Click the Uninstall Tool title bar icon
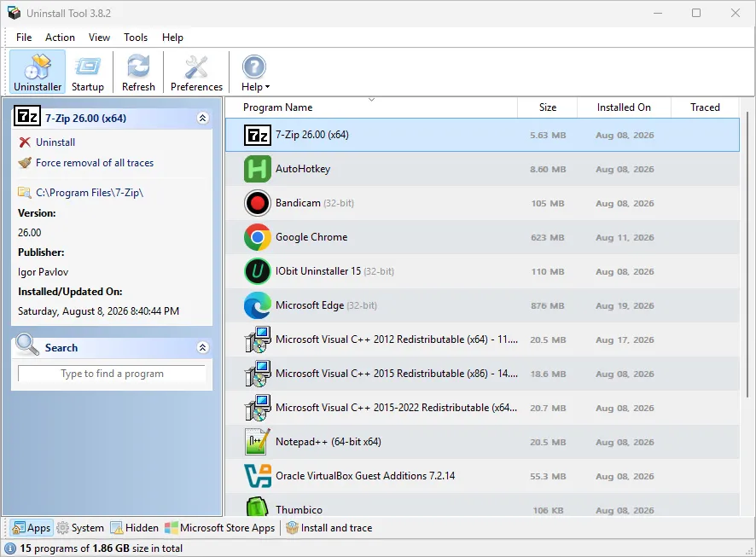Image resolution: width=756 pixels, height=557 pixels. pos(14,13)
